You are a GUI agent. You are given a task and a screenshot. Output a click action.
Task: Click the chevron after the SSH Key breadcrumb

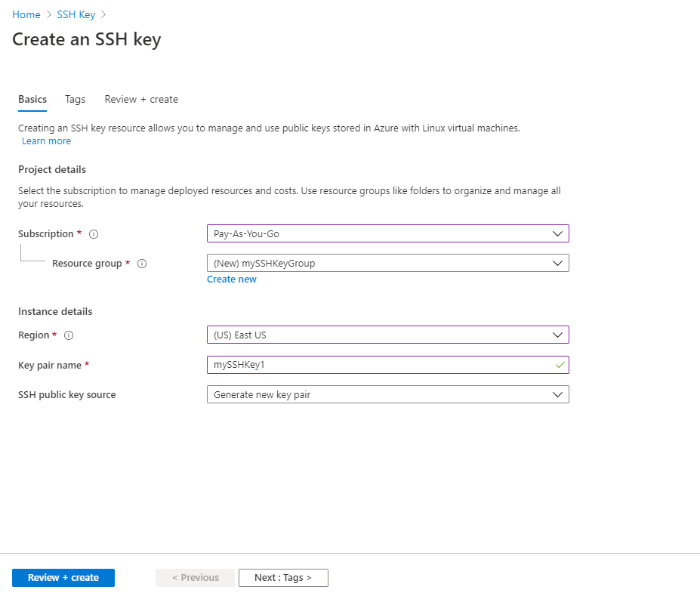103,14
